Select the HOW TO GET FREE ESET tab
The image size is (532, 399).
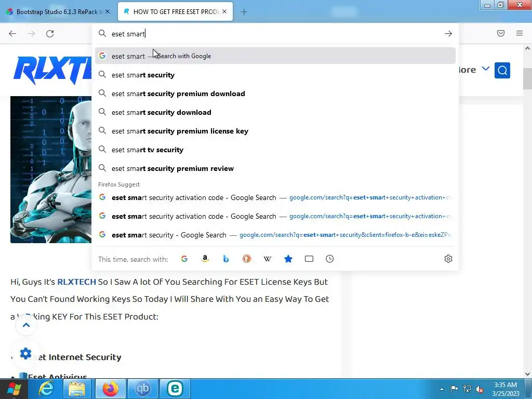175,12
